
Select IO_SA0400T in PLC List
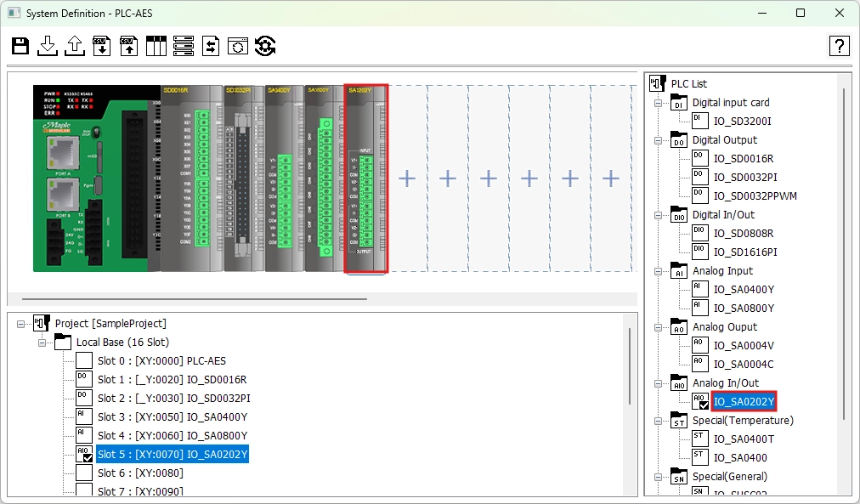[744, 439]
